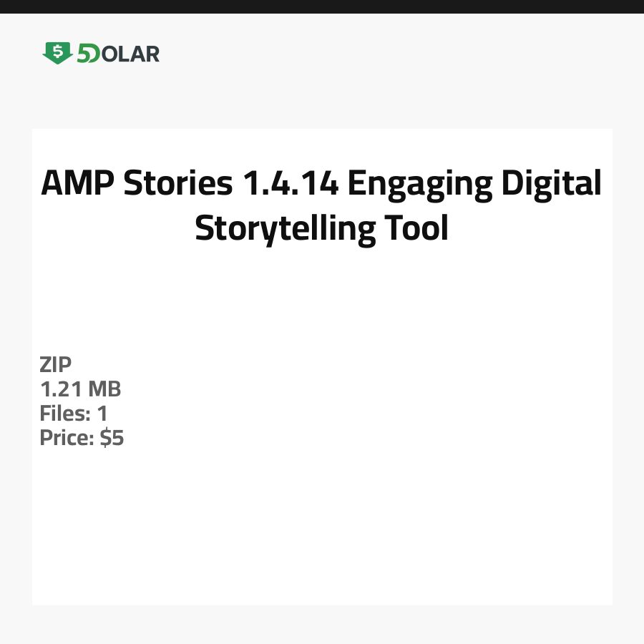Click the word "Engaging" in the heading
This screenshot has width=644, height=644.
click(x=420, y=184)
